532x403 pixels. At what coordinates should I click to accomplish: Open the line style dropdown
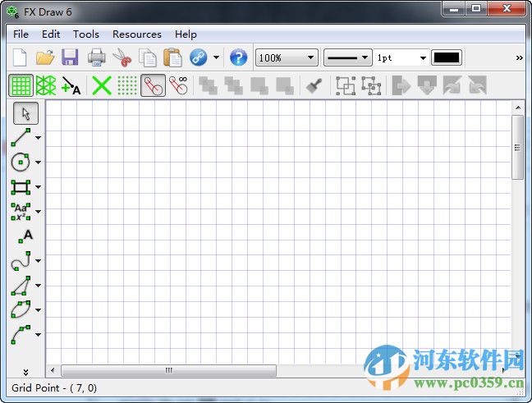(x=348, y=57)
